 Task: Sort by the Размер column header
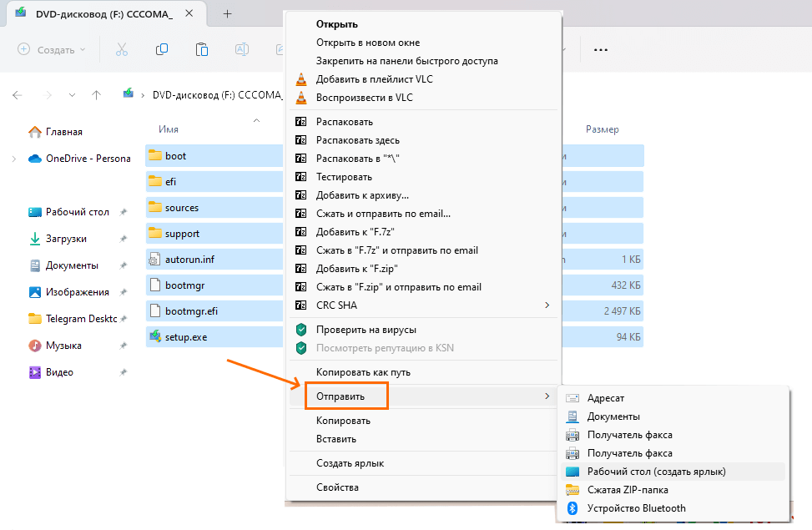click(x=603, y=129)
